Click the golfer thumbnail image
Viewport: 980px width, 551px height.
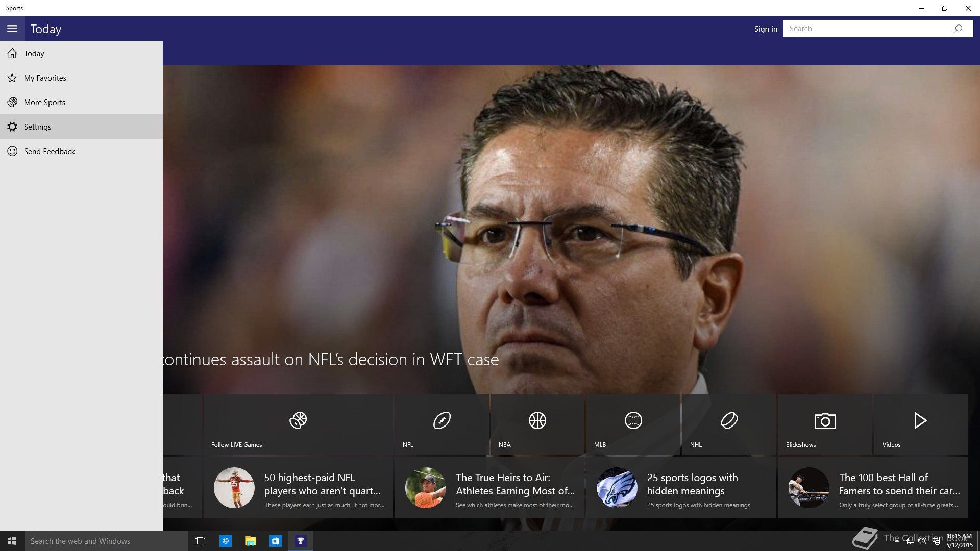pos(426,488)
